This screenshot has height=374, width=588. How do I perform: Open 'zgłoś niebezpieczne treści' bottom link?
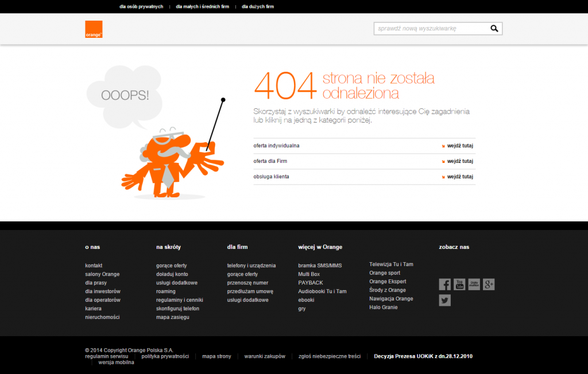point(330,356)
